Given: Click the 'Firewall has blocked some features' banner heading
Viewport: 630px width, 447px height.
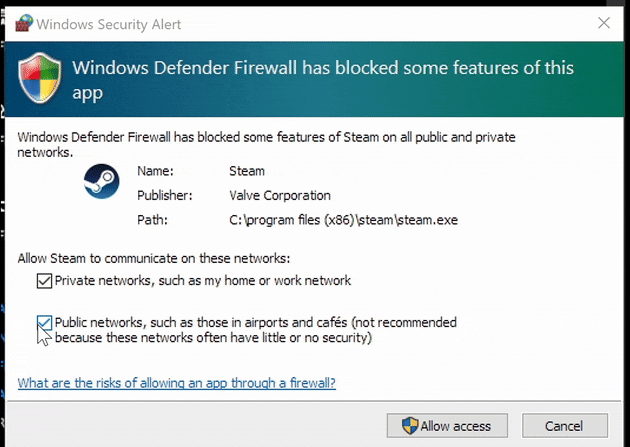Looking at the screenshot, I should coord(323,80).
